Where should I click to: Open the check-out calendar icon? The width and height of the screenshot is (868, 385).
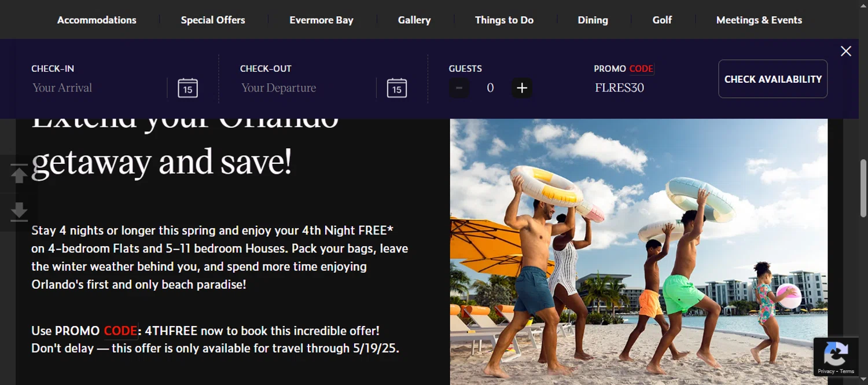(x=396, y=88)
